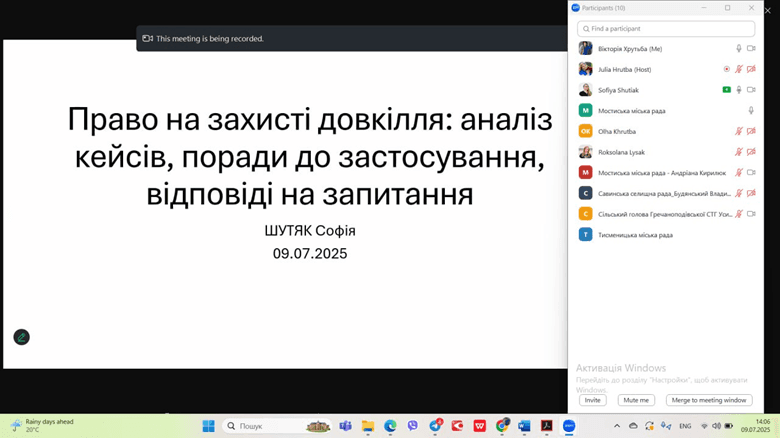Launch Microsoft Word from the taskbar
780x438 pixels.
pos(524,426)
